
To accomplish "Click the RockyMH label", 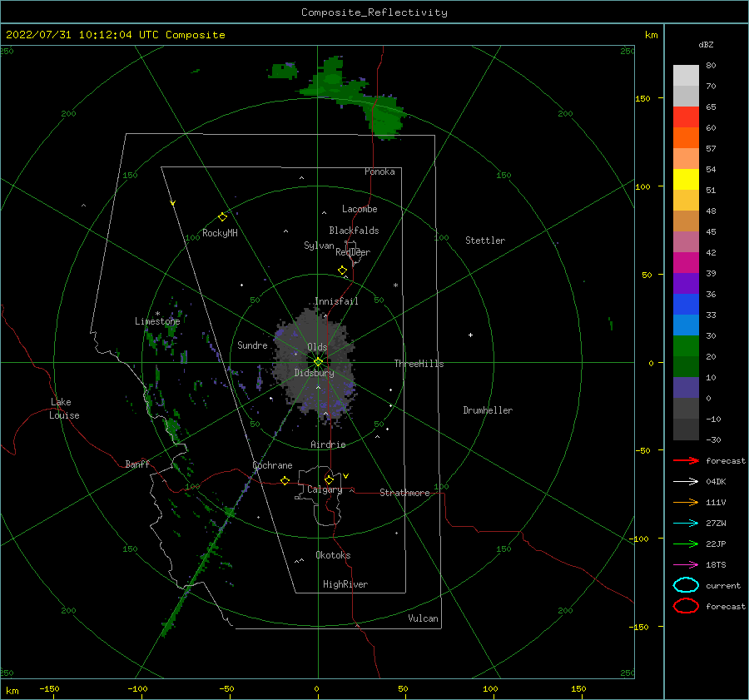I will click(x=220, y=233).
